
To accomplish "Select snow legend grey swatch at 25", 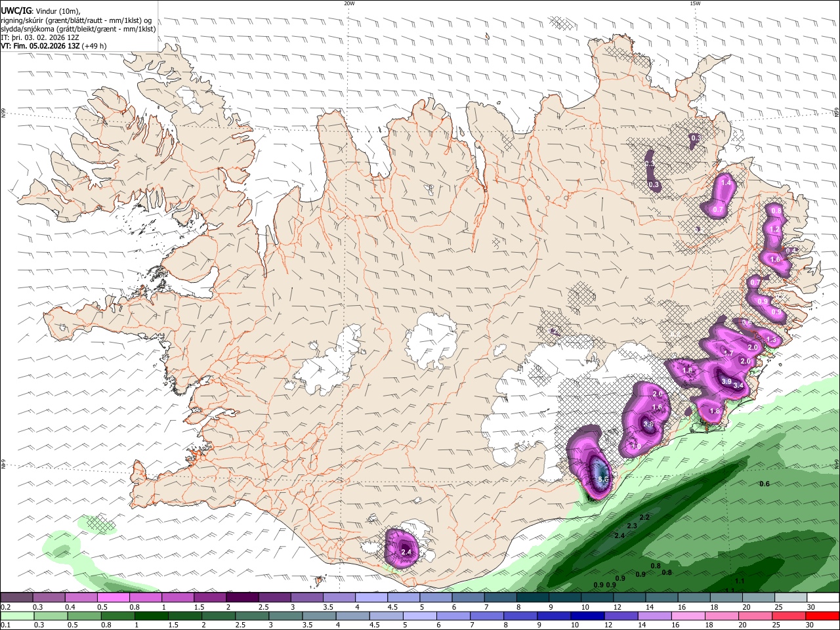I will click(x=791, y=598).
